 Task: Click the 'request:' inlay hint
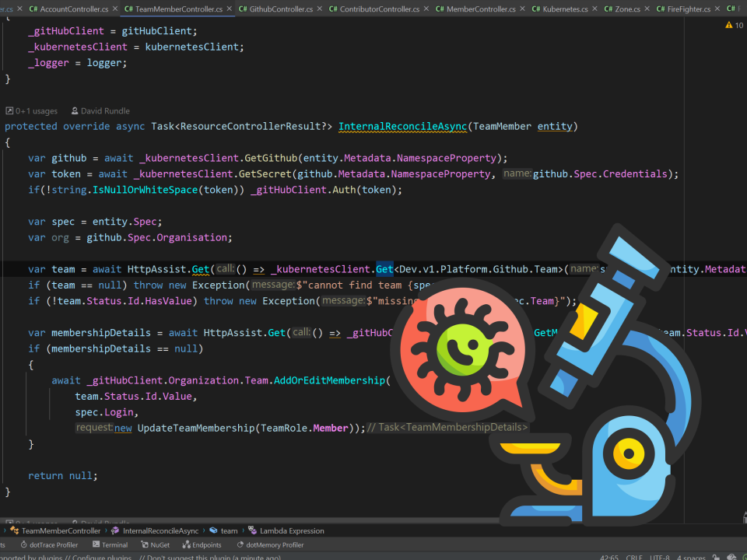pos(94,428)
